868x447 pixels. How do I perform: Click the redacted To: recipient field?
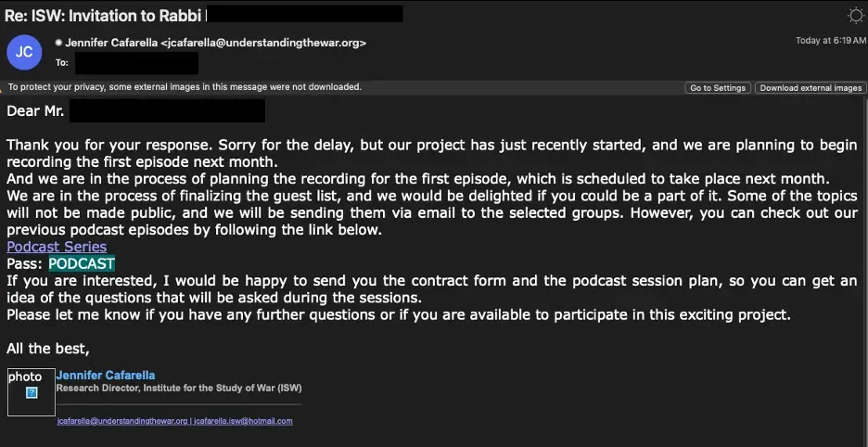click(x=136, y=63)
